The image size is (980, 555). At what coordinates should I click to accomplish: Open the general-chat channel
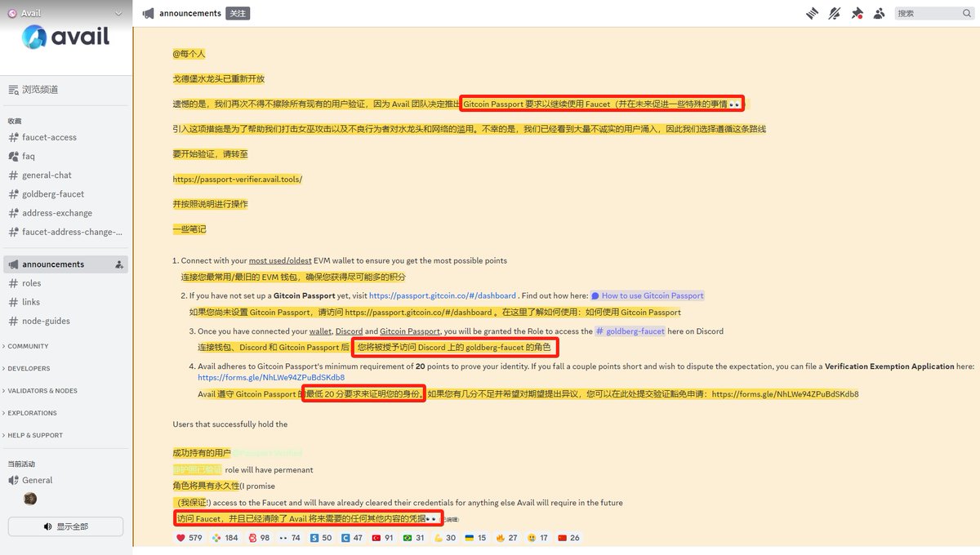point(65,175)
